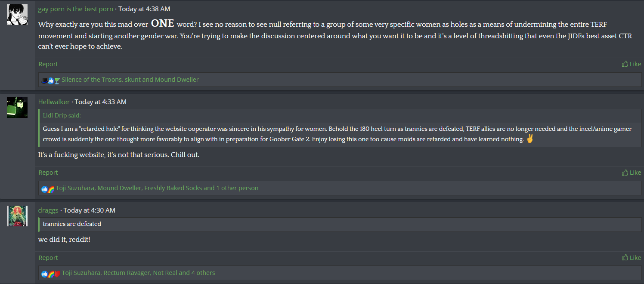Click the thumbs-up Like icon on Hellwalker's post
This screenshot has height=284, width=644.
click(x=625, y=173)
